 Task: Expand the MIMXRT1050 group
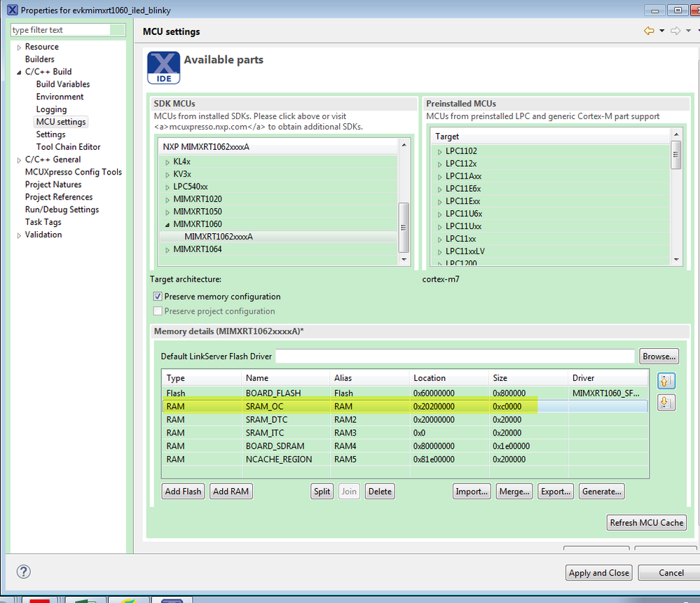(x=167, y=212)
